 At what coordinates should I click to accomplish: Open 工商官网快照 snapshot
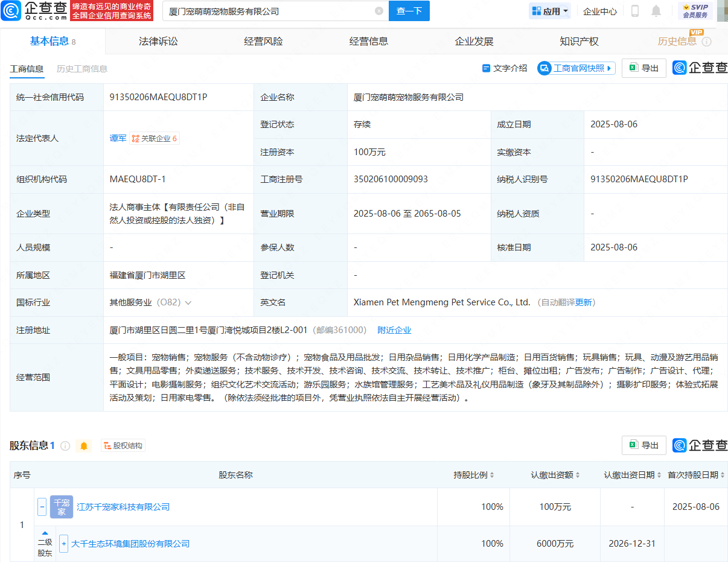[576, 68]
